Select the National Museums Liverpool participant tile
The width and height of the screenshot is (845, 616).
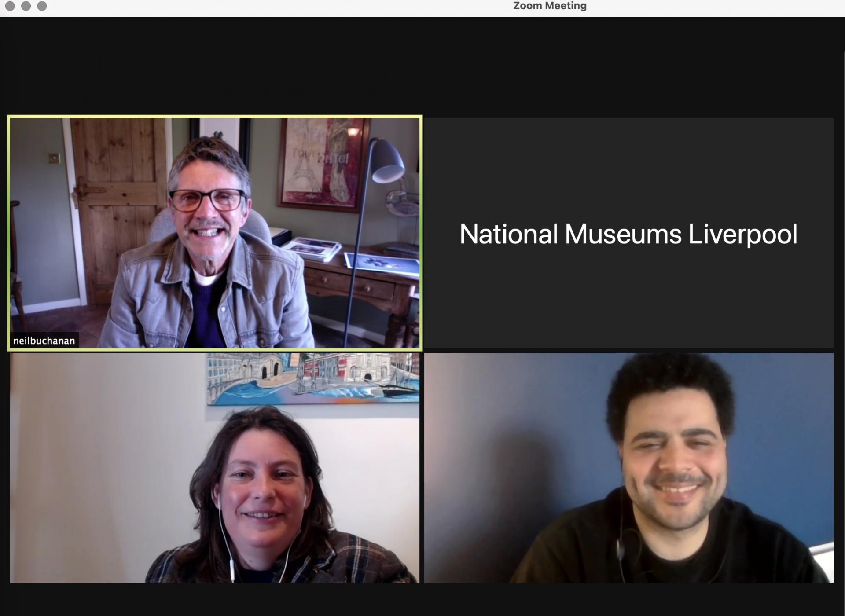[x=629, y=233]
